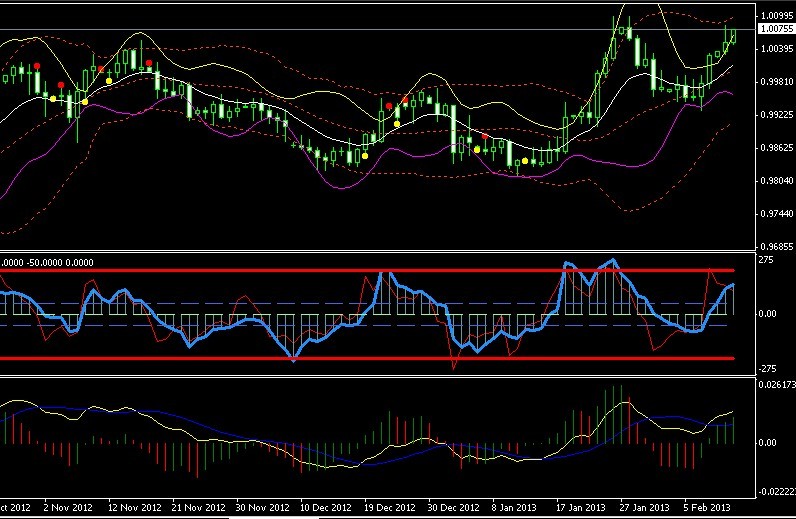Click the 0.99225 price axis label

(x=777, y=115)
